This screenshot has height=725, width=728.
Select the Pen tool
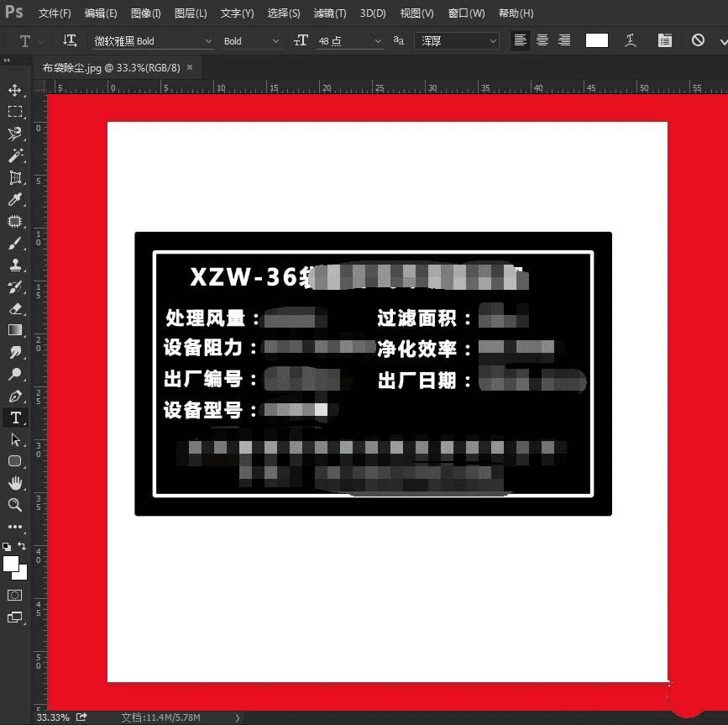tap(15, 396)
